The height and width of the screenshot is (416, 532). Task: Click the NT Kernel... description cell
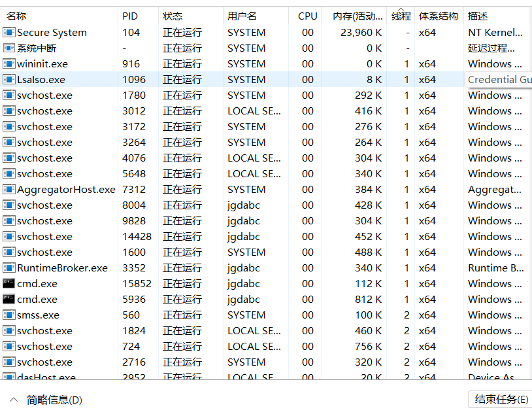click(495, 33)
